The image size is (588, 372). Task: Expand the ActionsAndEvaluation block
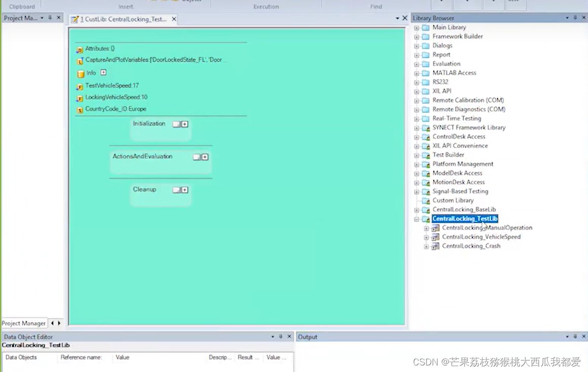(205, 157)
